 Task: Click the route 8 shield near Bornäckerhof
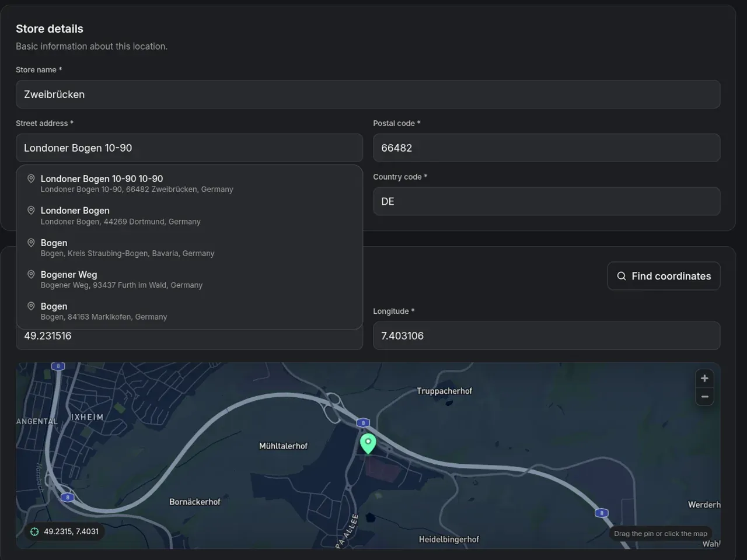pyautogui.click(x=68, y=498)
